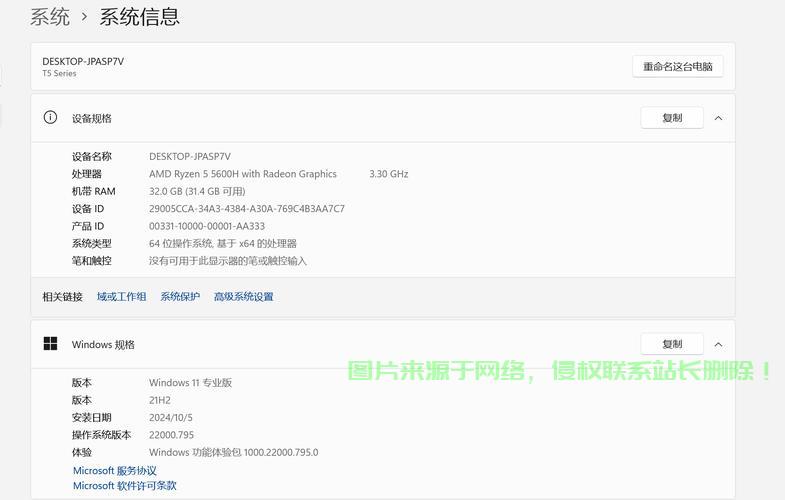Select system type 64 位操作系统 value
The width and height of the screenshot is (785, 500).
click(x=223, y=244)
